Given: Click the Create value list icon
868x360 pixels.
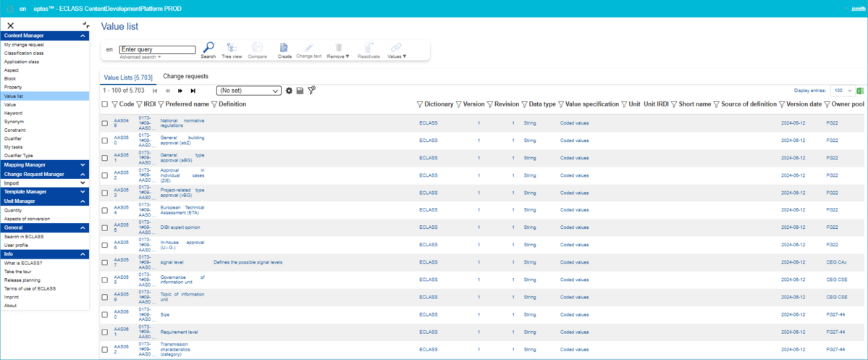Looking at the screenshot, I should pos(285,48).
